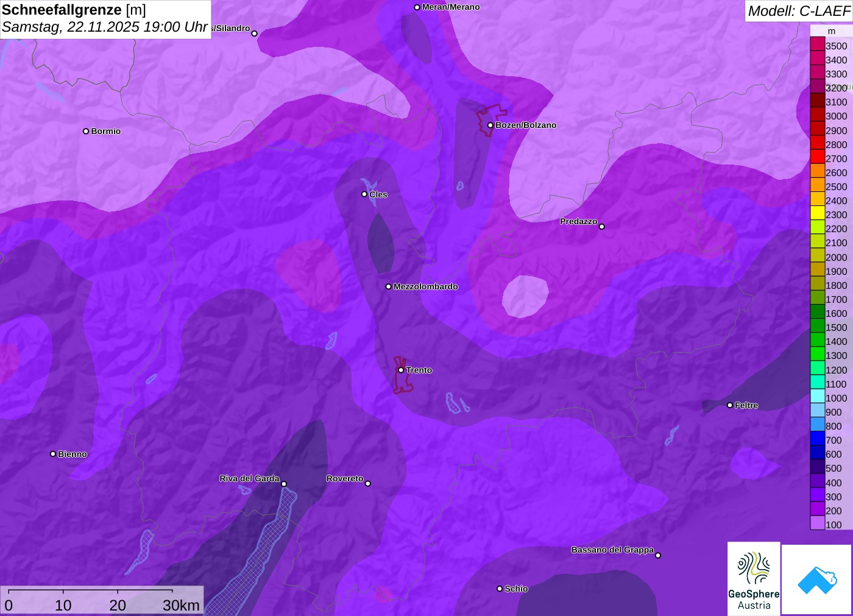Click the Cles location marker
The height and width of the screenshot is (616, 853).
364,194
